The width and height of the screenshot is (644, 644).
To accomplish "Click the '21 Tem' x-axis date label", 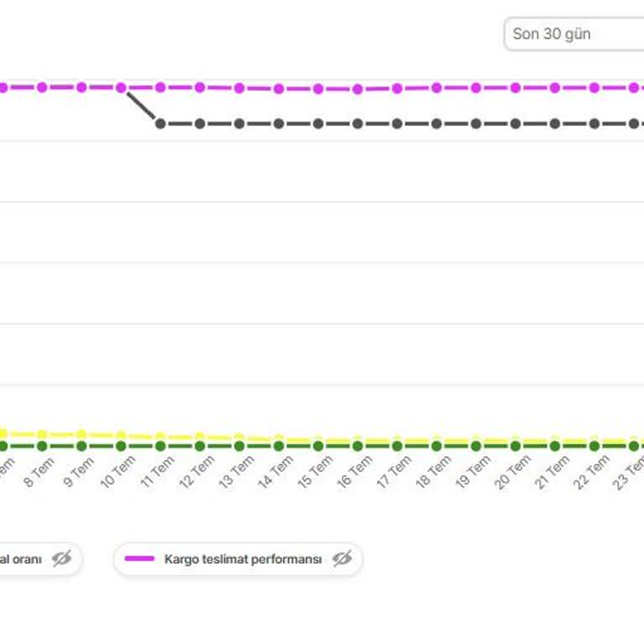I will tap(553, 473).
